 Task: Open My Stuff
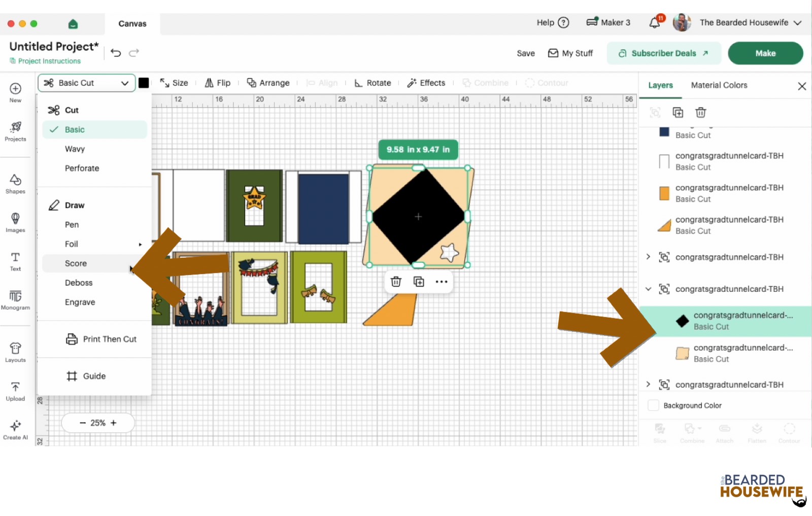point(570,53)
